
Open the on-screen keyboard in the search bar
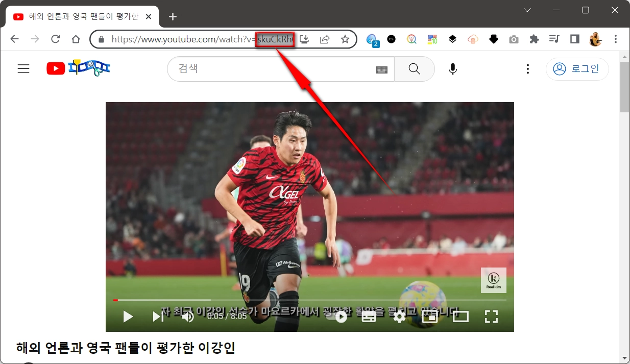(381, 68)
